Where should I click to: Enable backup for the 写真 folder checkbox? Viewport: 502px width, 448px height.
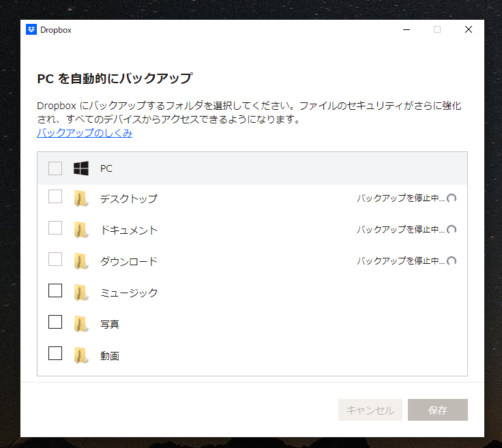(55, 322)
